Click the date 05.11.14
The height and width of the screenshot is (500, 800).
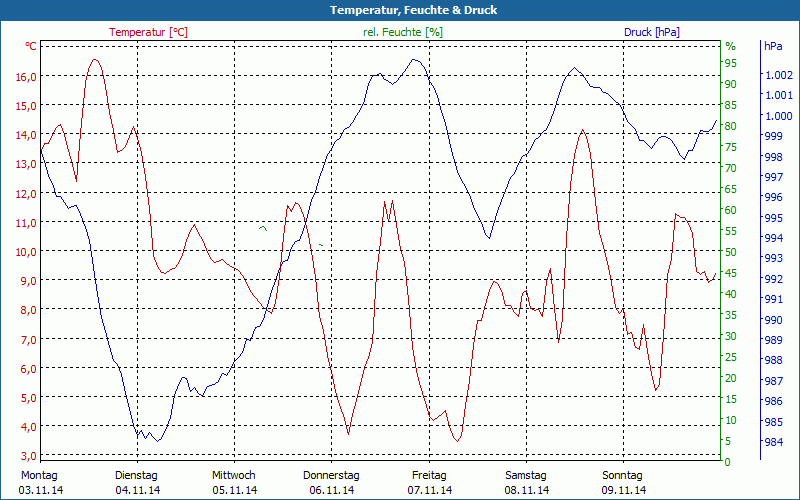[235, 491]
